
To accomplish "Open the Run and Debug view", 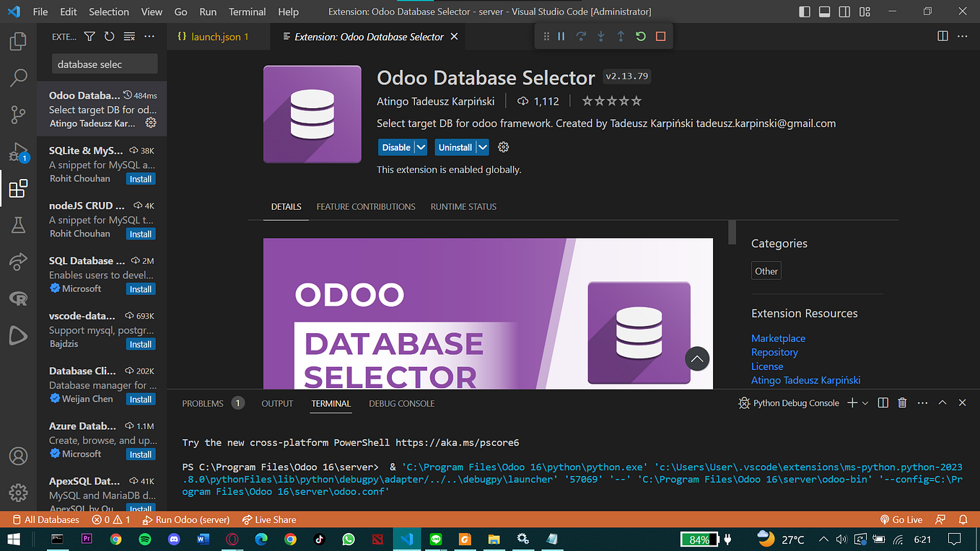I will point(17,152).
